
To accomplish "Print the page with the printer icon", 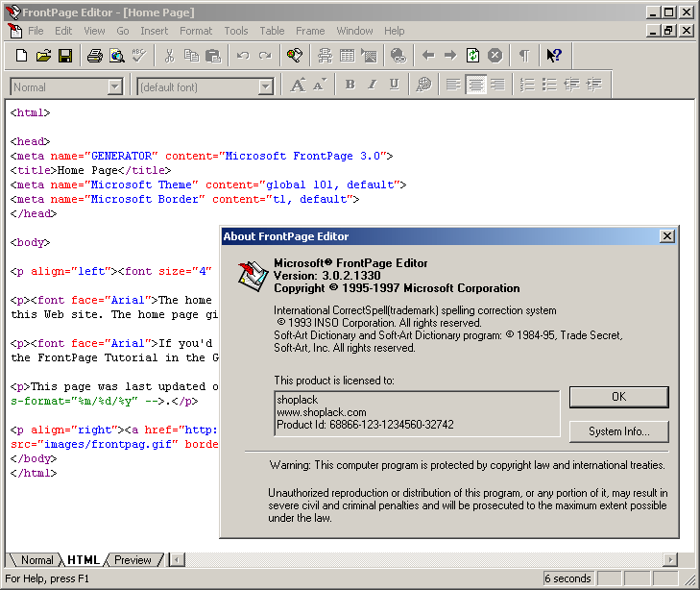I will pyautogui.click(x=95, y=56).
